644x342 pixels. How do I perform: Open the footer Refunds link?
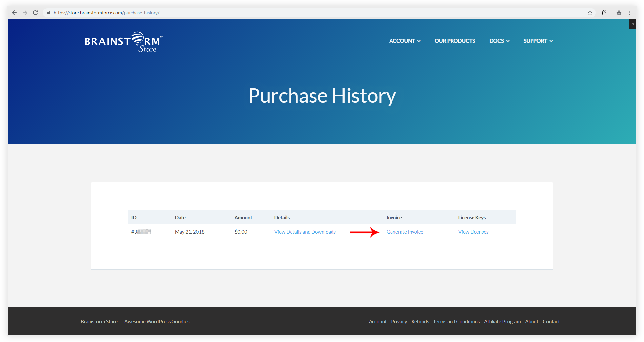click(x=420, y=321)
